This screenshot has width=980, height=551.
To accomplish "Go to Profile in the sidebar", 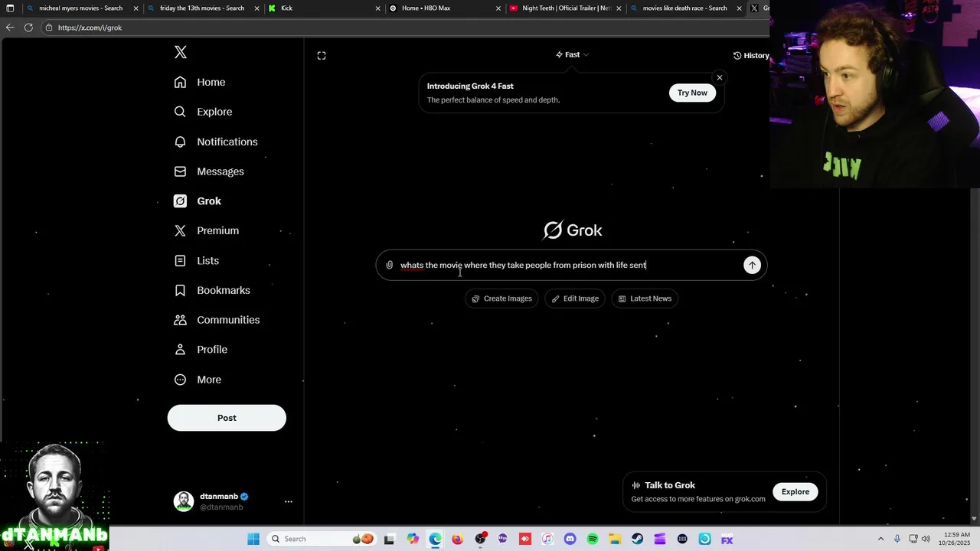I will (x=201, y=350).
